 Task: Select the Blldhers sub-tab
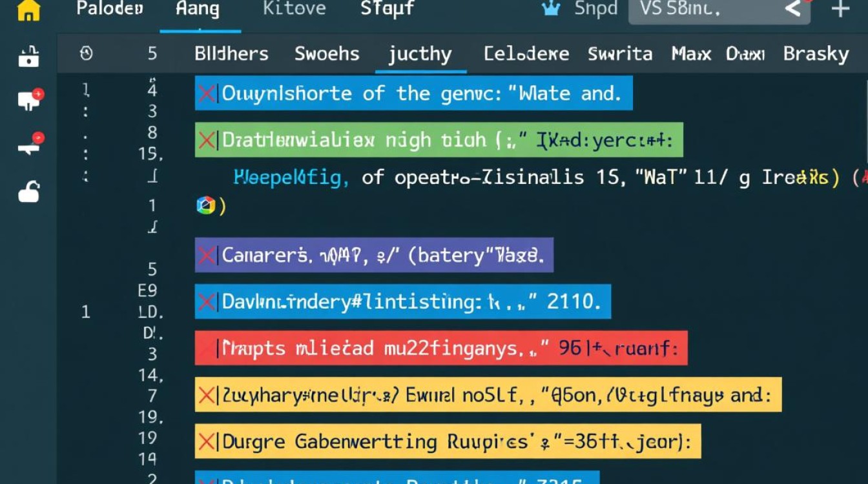click(231, 54)
